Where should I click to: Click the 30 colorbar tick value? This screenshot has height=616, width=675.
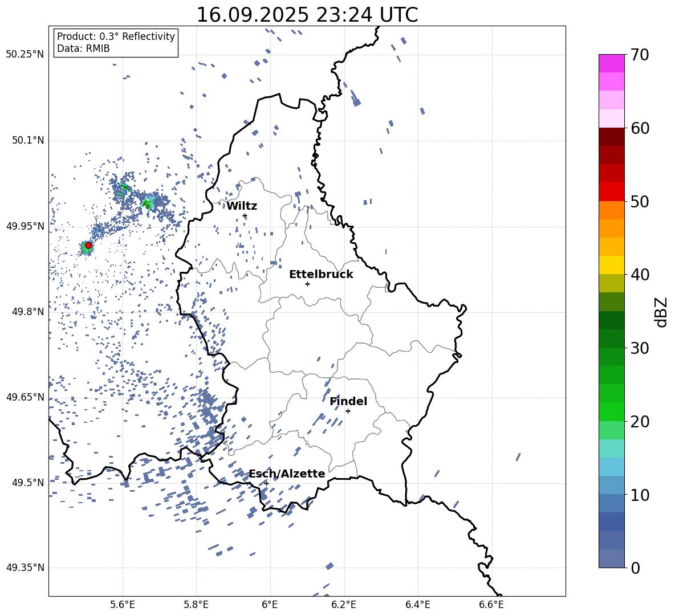[640, 348]
